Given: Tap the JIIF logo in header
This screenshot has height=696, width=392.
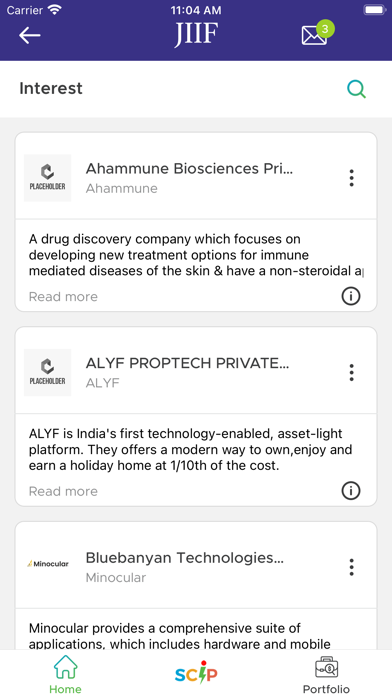Looking at the screenshot, I should click(196, 34).
